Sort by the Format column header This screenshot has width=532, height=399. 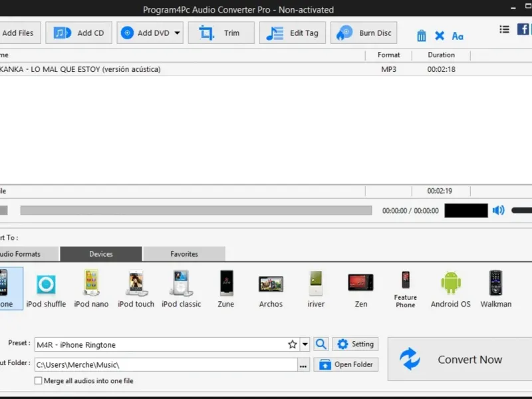[x=388, y=55]
